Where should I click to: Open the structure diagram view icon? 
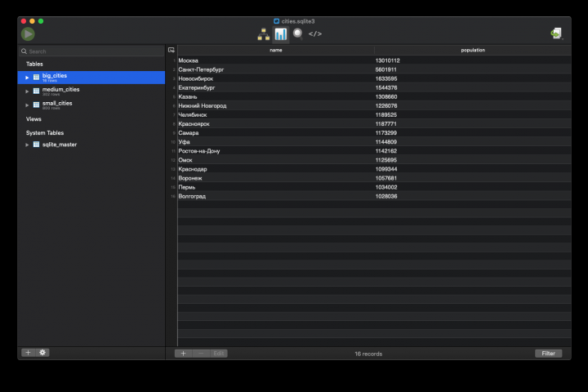point(263,34)
